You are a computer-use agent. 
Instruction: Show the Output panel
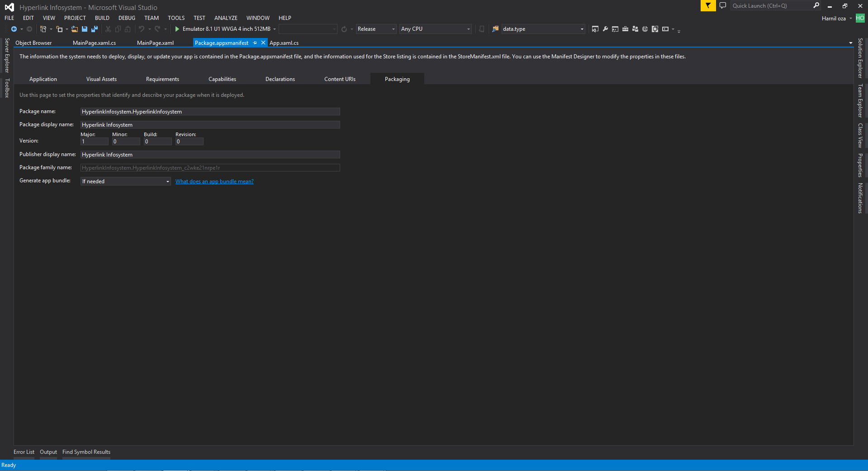48,452
